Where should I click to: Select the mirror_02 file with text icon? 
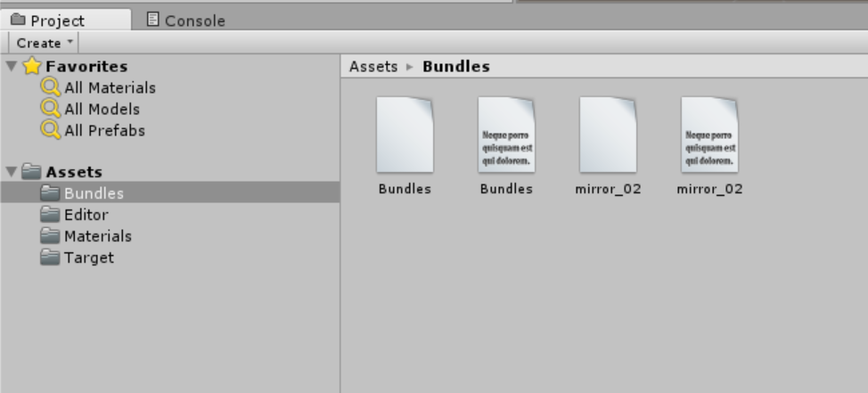(x=709, y=135)
